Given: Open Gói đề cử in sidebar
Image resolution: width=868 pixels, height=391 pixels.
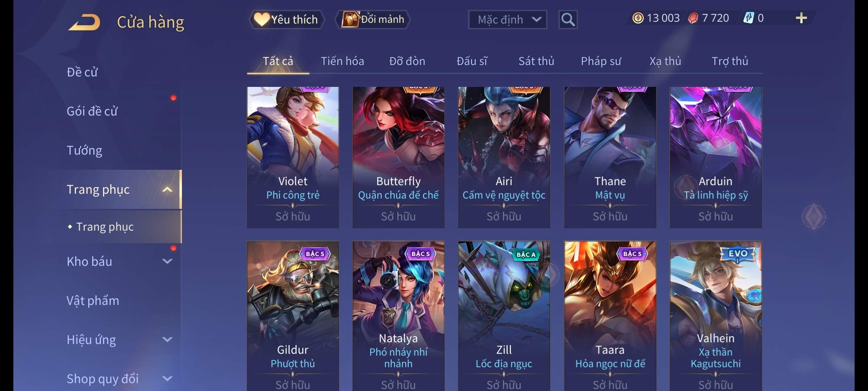Looking at the screenshot, I should pos(92,111).
